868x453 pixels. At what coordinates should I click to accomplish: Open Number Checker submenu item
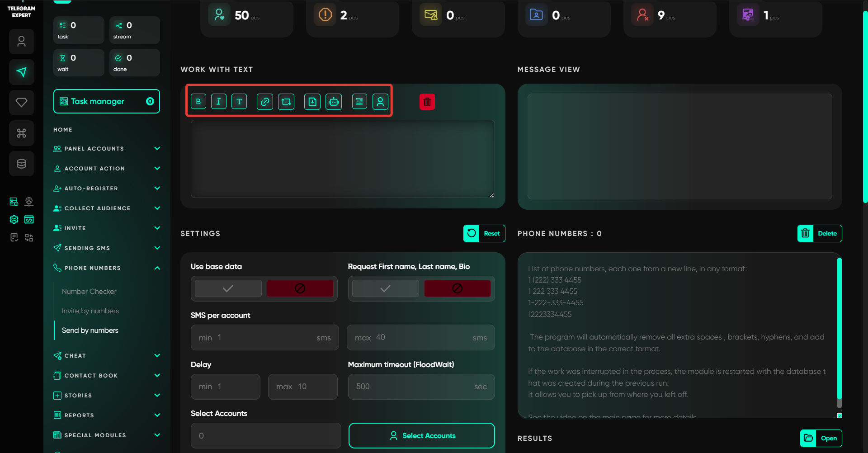[89, 292]
